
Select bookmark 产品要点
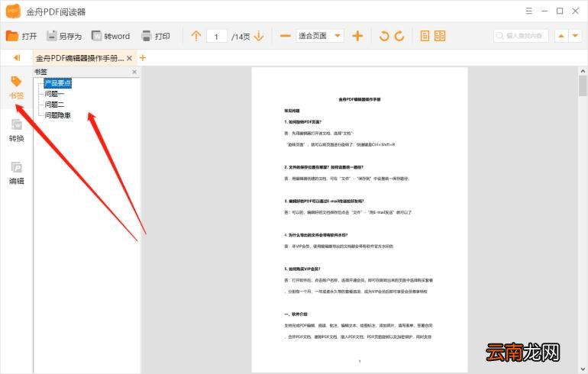[x=58, y=83]
